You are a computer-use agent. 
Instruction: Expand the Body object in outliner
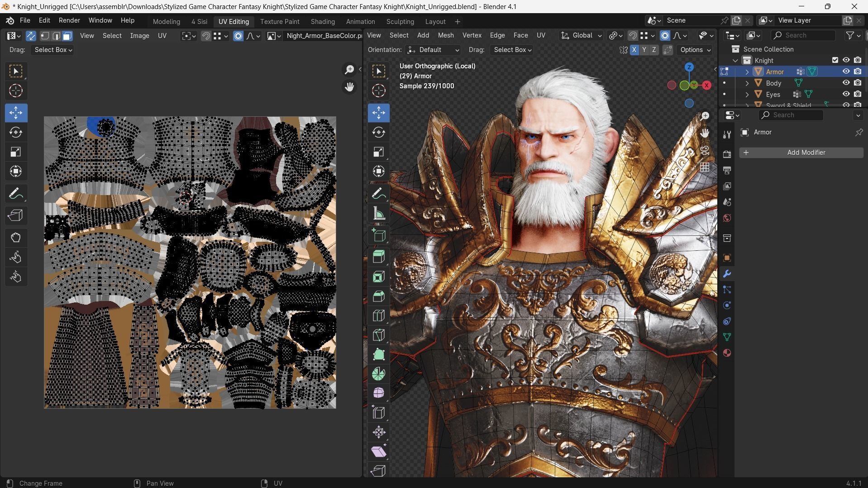(x=747, y=83)
